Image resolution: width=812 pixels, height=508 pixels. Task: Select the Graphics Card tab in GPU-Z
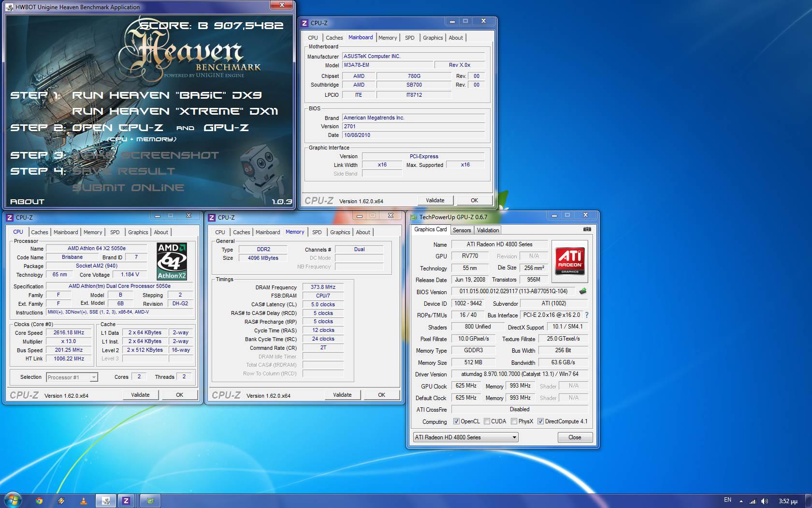pos(430,229)
